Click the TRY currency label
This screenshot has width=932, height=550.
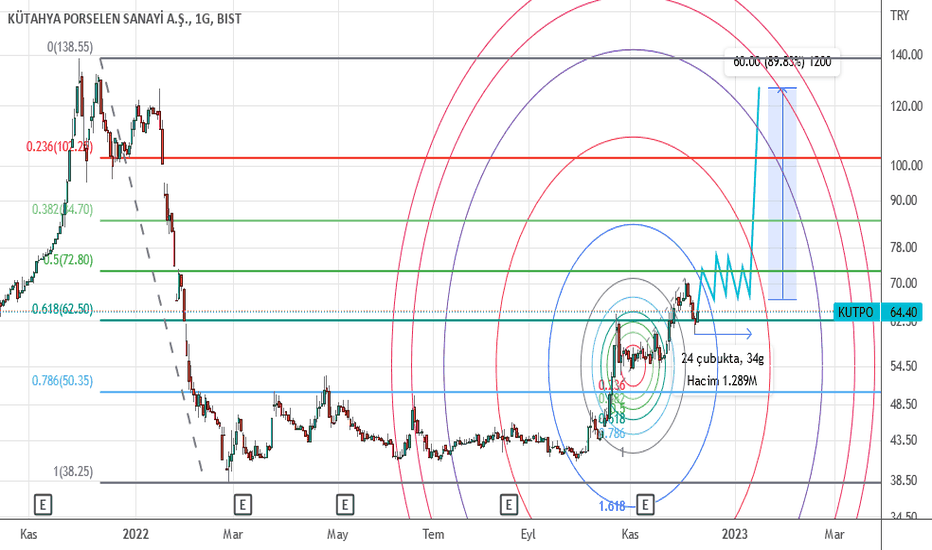[x=899, y=15]
